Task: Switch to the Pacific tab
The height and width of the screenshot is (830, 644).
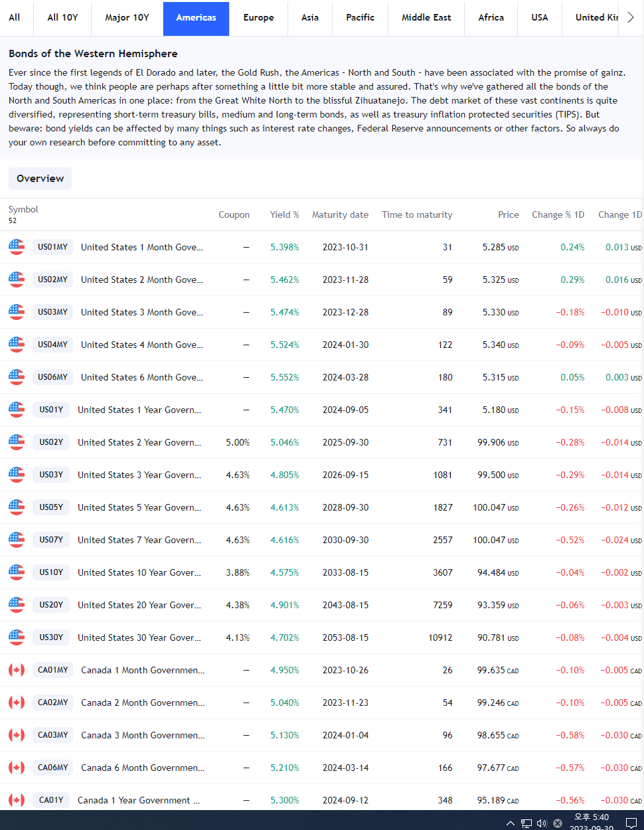Action: (361, 18)
